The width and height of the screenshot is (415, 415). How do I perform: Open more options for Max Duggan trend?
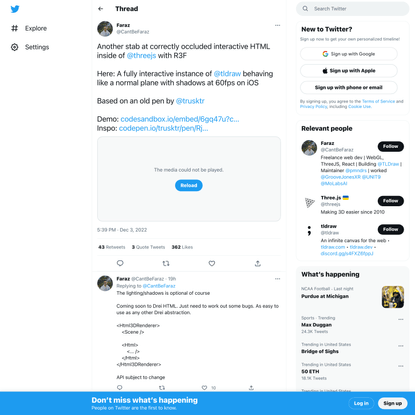401,319
